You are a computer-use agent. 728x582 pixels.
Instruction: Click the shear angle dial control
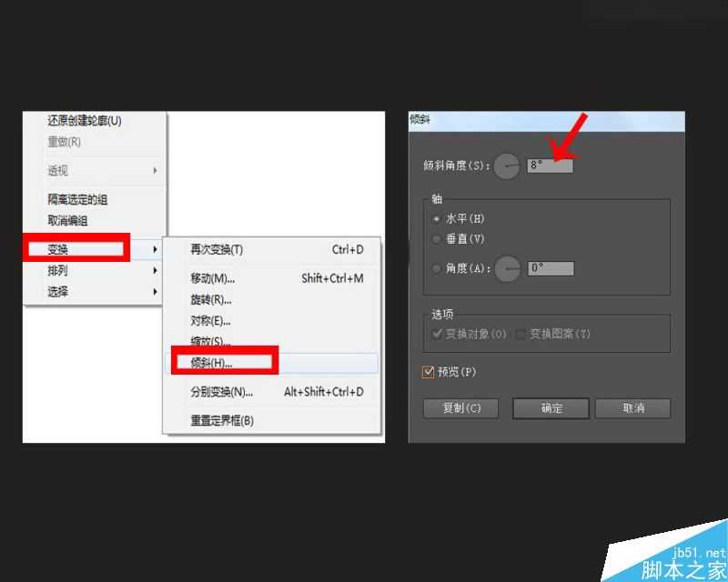[x=506, y=166]
